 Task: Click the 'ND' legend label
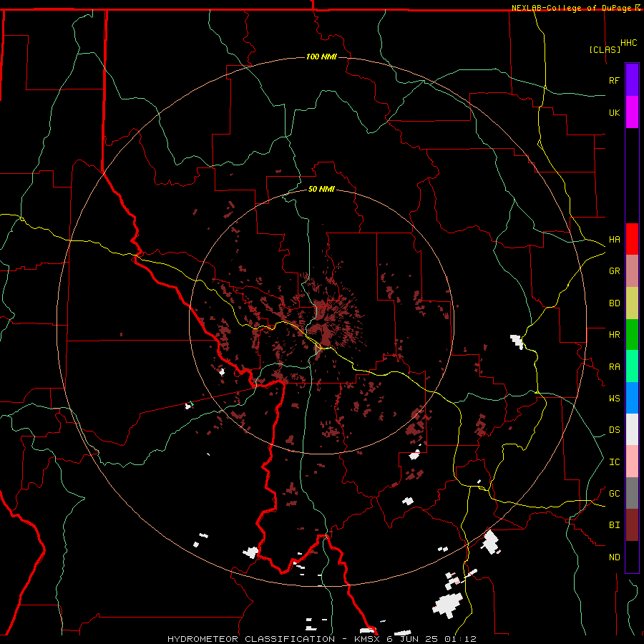(x=614, y=557)
